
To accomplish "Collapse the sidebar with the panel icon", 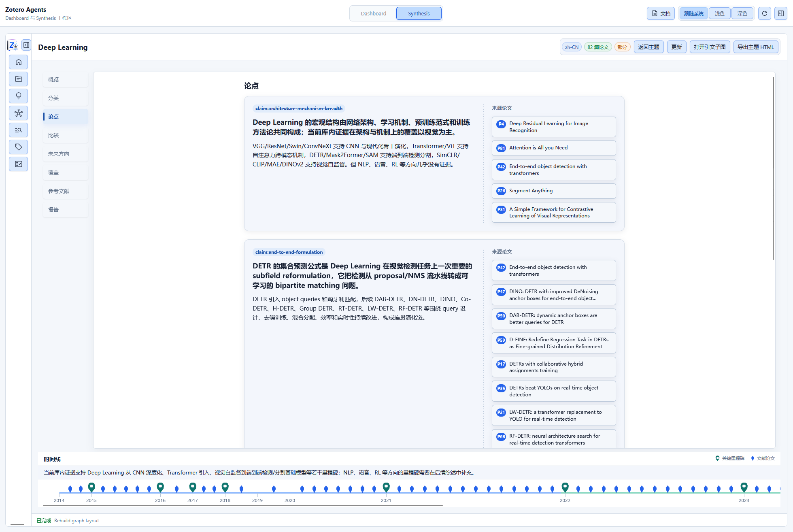I will (26, 45).
